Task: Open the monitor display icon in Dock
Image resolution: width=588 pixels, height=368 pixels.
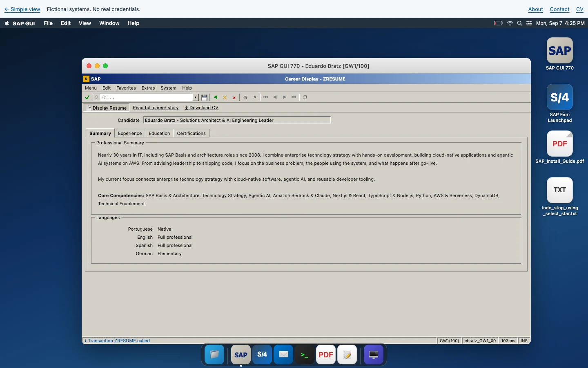Action: coord(374,355)
